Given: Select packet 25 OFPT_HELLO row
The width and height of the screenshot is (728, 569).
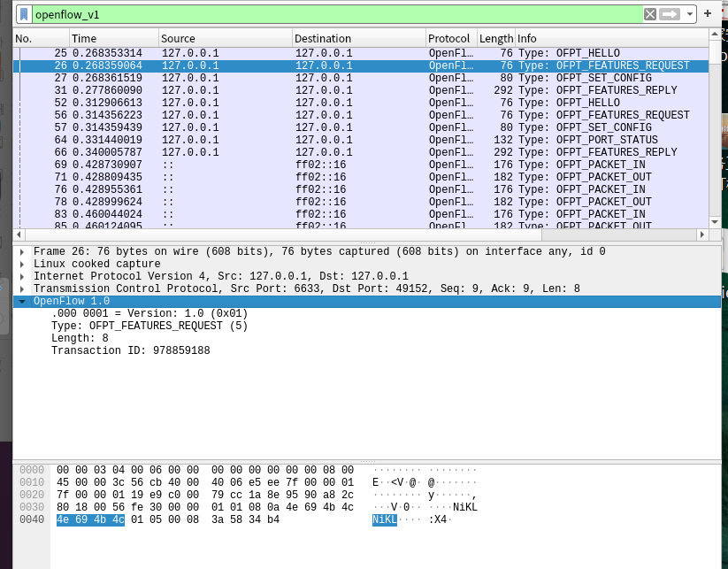Looking at the screenshot, I should pos(361,53).
